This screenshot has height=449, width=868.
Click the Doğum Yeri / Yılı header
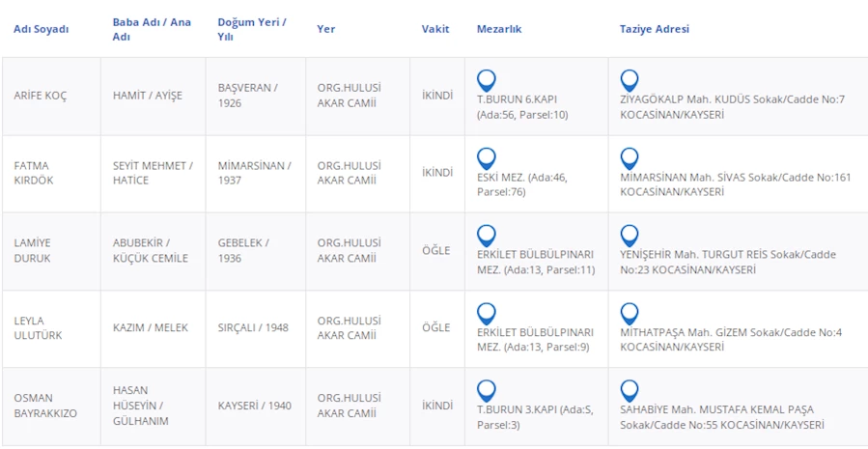[252, 29]
